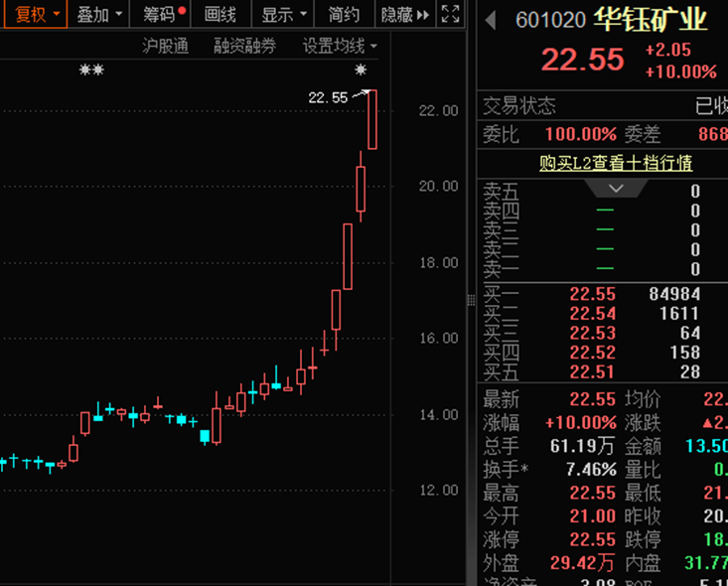Open the 筹码 chip distribution panel
728x586 pixels.
tap(162, 14)
